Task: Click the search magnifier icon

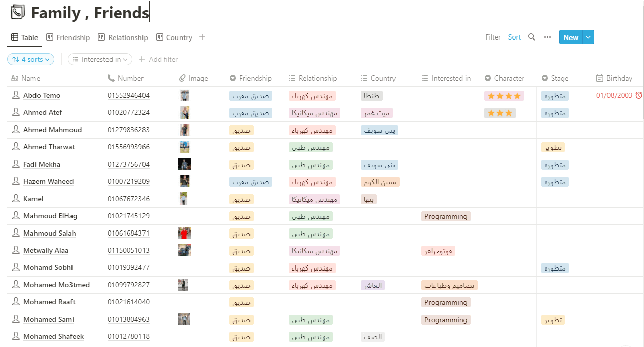Action: pos(531,37)
